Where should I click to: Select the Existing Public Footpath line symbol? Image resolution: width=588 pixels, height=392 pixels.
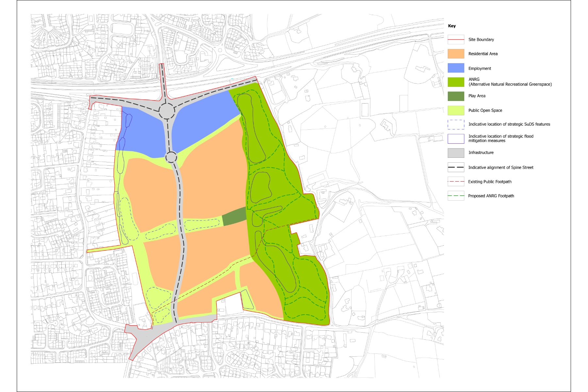pos(456,182)
